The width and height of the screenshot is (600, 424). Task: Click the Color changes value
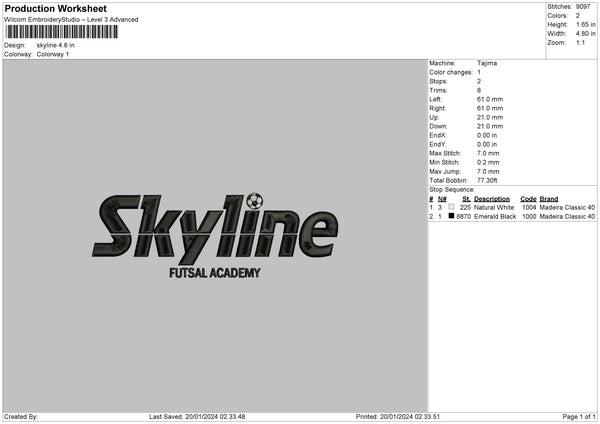coord(479,72)
